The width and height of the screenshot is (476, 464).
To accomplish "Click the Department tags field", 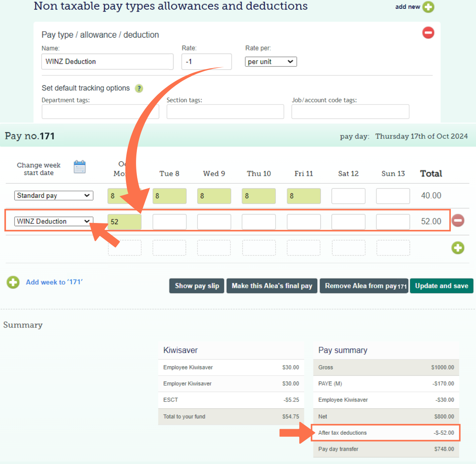I will pos(100,112).
